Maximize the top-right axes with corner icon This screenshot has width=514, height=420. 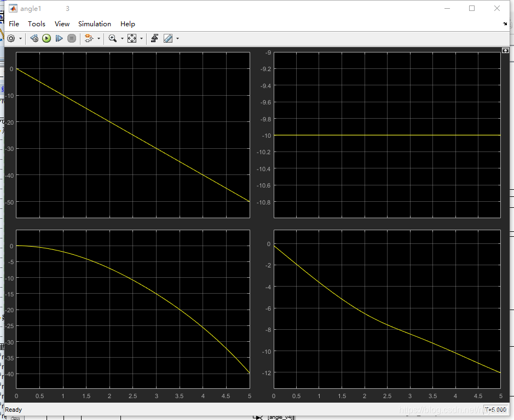click(x=505, y=50)
